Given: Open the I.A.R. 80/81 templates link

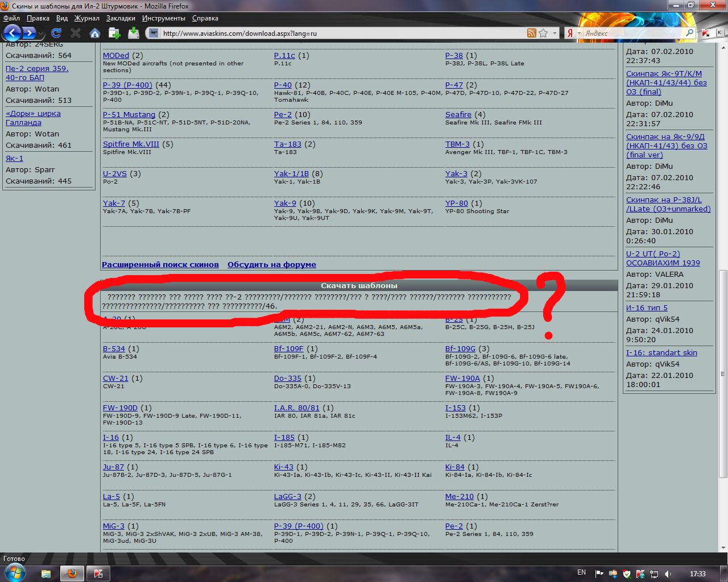Looking at the screenshot, I should (297, 408).
